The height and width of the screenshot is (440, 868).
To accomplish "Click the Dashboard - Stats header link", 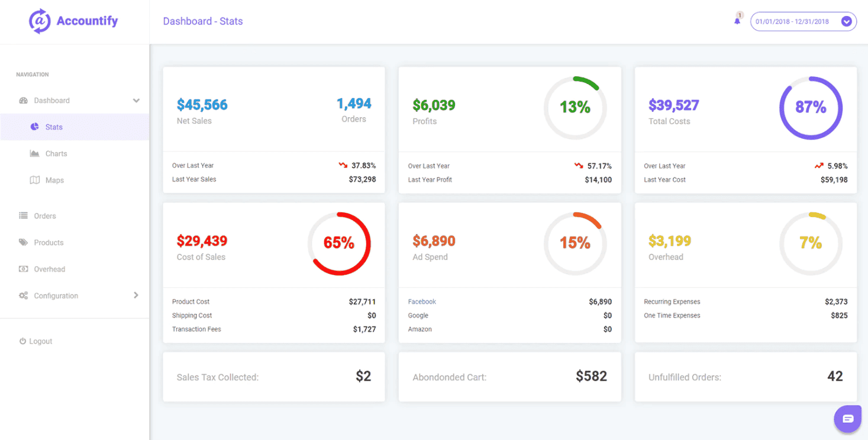I will click(x=203, y=21).
